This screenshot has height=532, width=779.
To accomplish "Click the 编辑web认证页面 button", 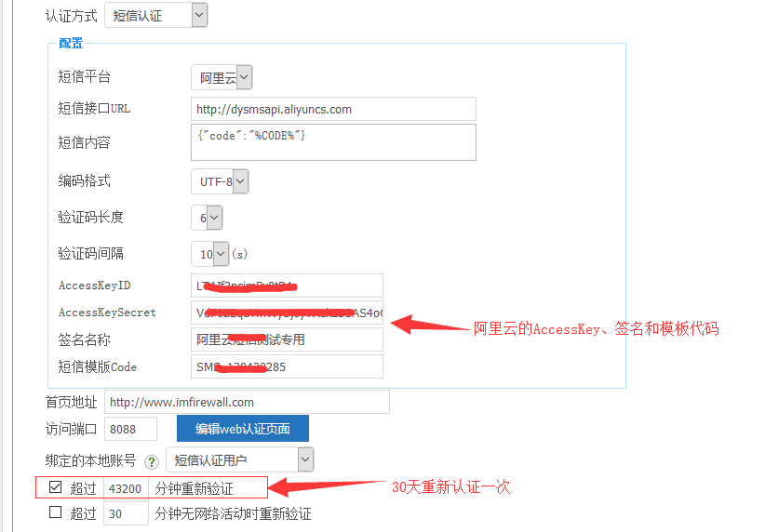I will [x=242, y=429].
